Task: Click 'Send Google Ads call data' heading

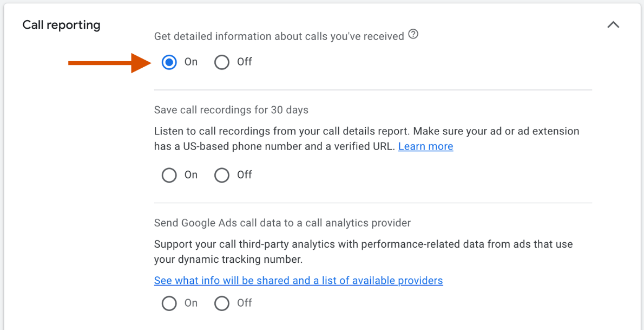Action: click(282, 223)
